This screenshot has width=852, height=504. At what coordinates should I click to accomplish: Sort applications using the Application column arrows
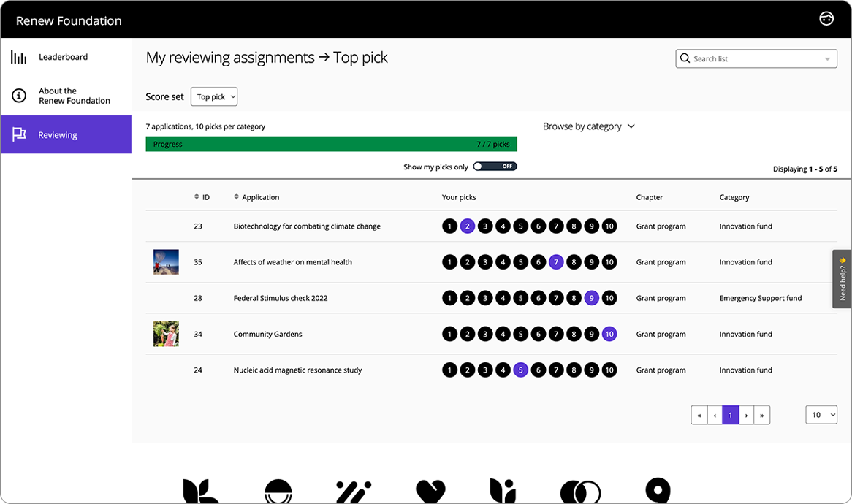coord(235,196)
